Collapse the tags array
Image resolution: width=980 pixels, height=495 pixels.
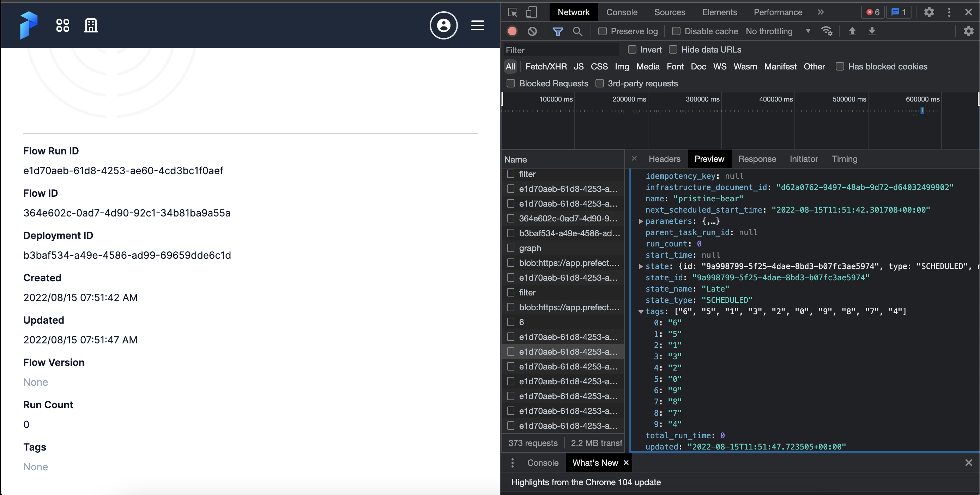tap(642, 311)
